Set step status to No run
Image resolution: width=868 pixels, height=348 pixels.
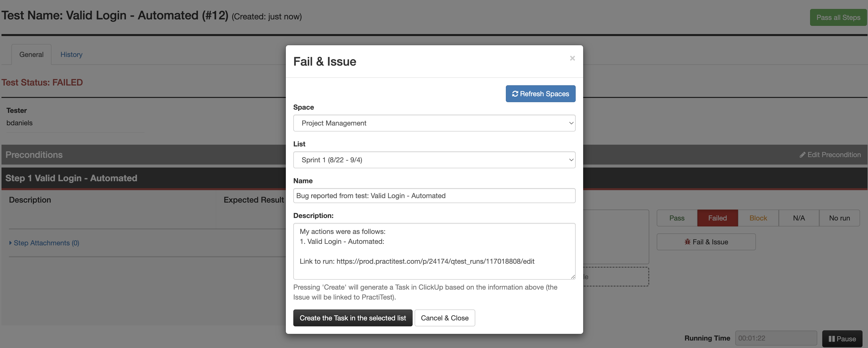(x=839, y=218)
